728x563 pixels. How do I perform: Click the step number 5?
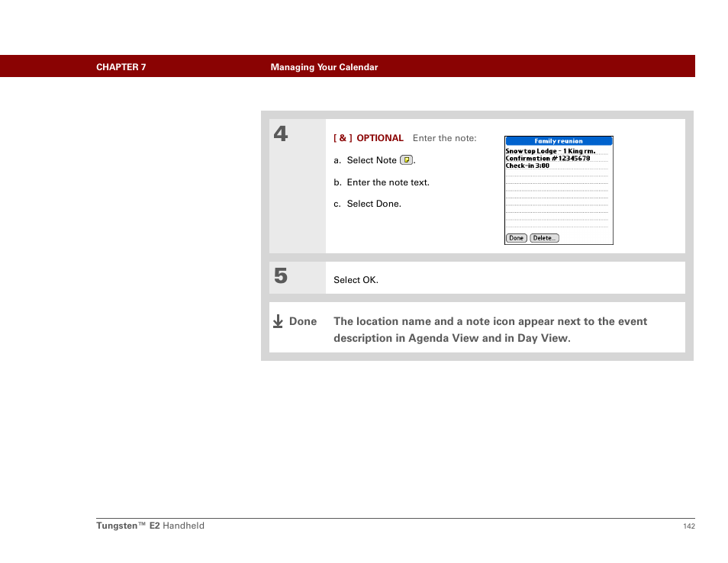coord(280,275)
